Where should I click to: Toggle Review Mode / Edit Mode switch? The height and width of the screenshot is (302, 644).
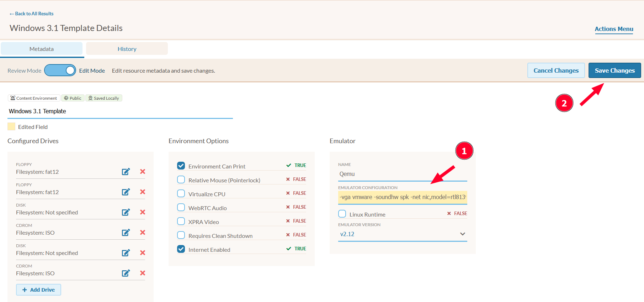point(60,70)
